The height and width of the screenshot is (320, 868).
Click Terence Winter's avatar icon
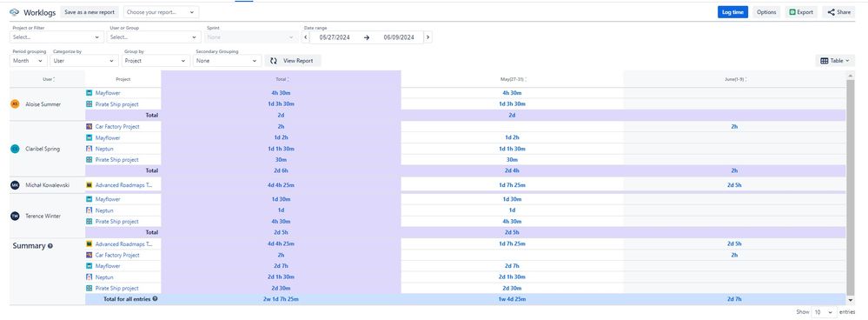click(x=15, y=216)
